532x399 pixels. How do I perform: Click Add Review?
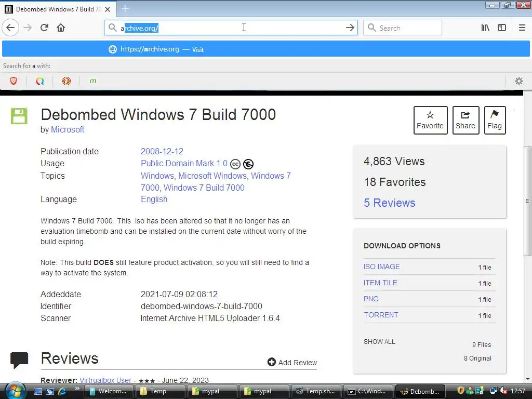click(x=292, y=362)
